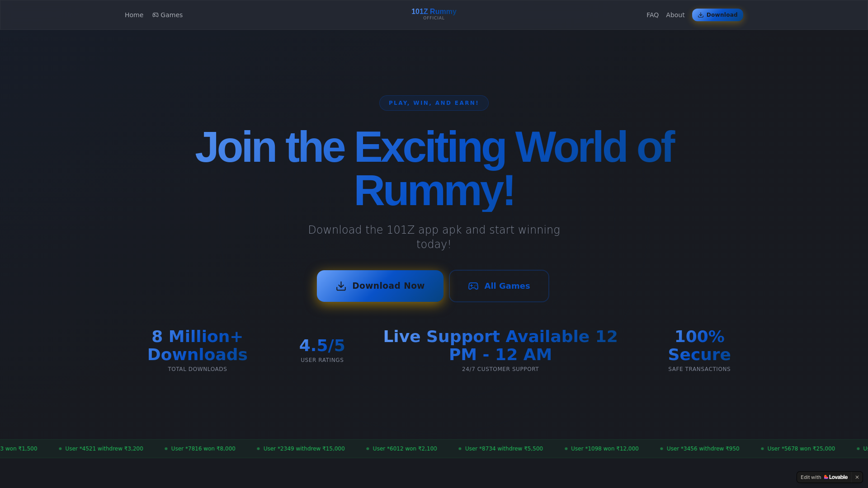Viewport: 868px width, 488px height.
Task: Click the Edit with Lovable badge
Action: (824, 477)
